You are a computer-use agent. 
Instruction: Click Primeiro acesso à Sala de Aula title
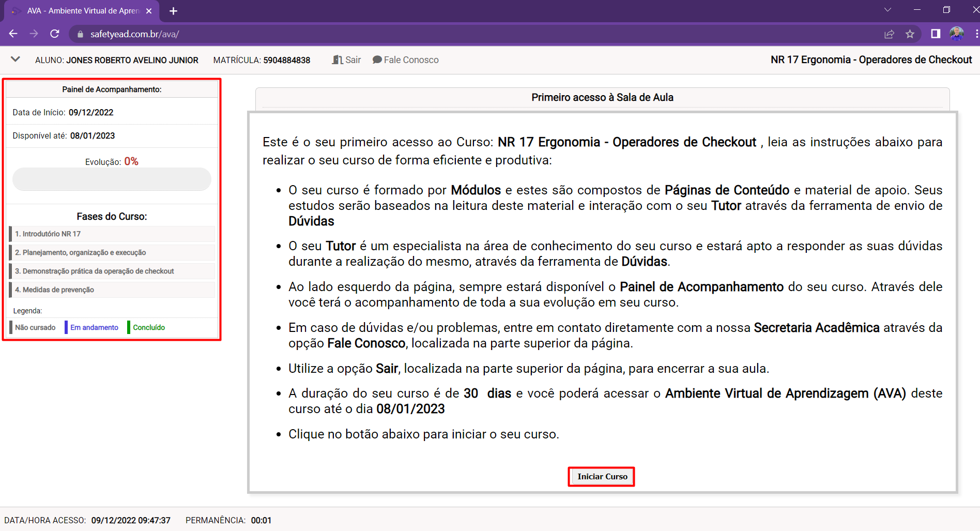602,97
